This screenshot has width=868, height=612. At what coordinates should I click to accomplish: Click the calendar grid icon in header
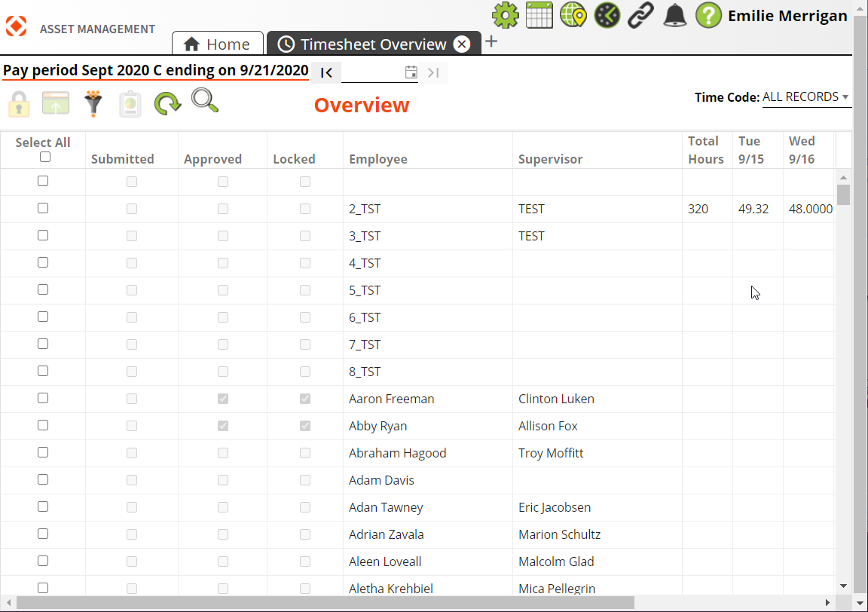tap(539, 15)
